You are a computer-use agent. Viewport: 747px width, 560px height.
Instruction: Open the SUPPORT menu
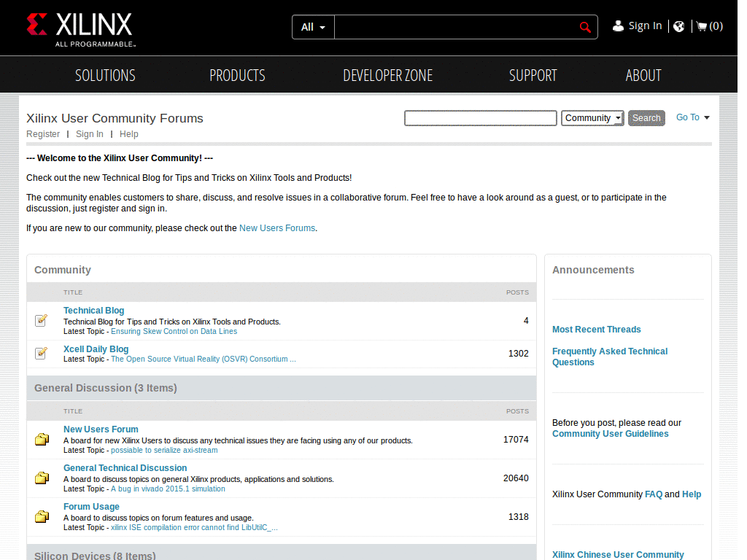click(533, 75)
